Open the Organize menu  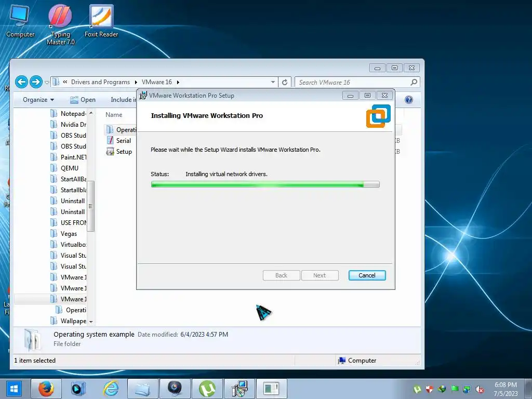pyautogui.click(x=38, y=100)
